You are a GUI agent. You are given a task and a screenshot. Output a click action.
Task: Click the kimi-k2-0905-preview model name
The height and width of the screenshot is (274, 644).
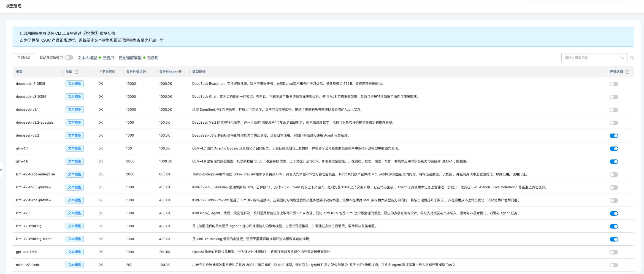34,187
